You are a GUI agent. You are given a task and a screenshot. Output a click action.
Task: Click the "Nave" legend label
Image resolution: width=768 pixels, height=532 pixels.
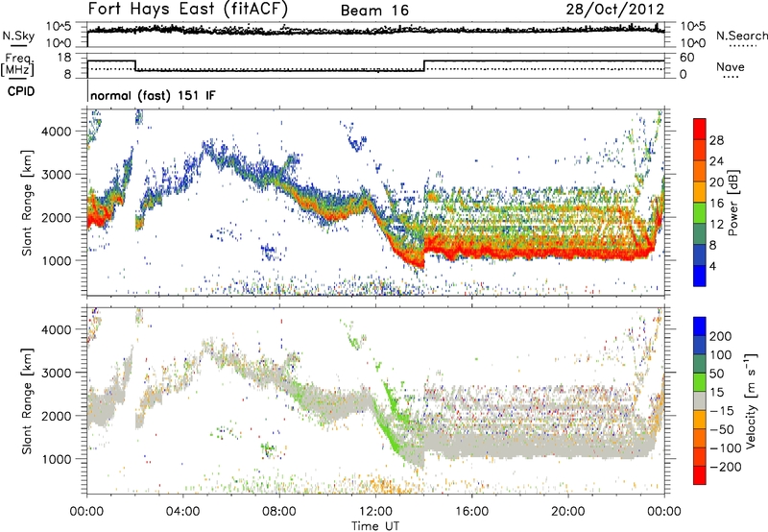click(731, 67)
